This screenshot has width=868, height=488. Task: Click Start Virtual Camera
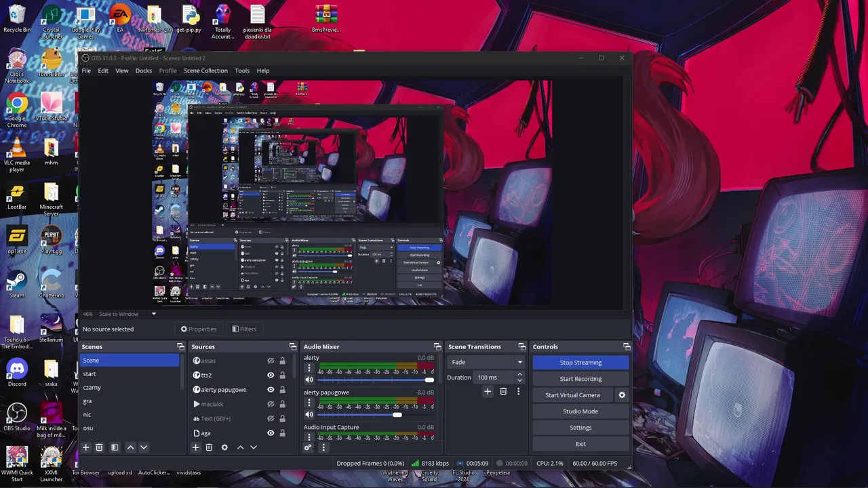tap(572, 395)
